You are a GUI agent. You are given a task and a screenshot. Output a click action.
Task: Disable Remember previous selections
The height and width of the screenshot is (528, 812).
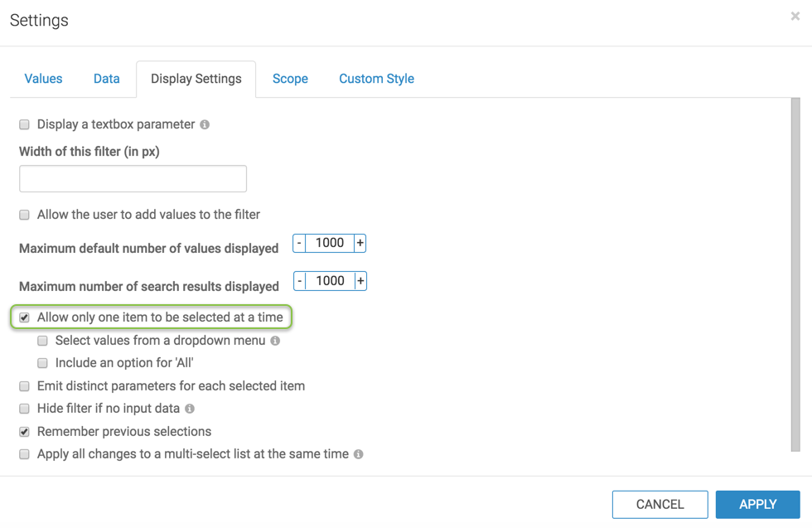pyautogui.click(x=25, y=432)
